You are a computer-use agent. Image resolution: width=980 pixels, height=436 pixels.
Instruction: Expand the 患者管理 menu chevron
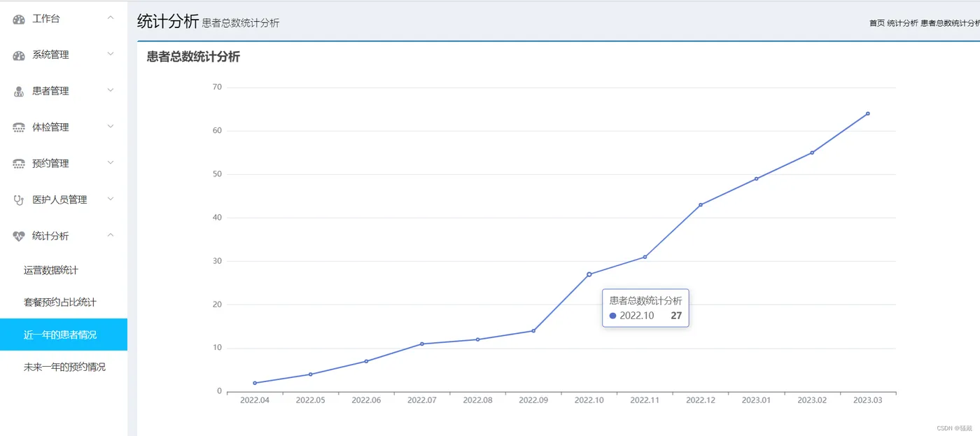point(111,91)
